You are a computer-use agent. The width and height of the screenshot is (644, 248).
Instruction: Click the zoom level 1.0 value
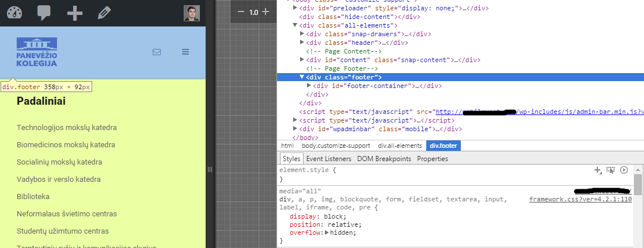click(253, 12)
